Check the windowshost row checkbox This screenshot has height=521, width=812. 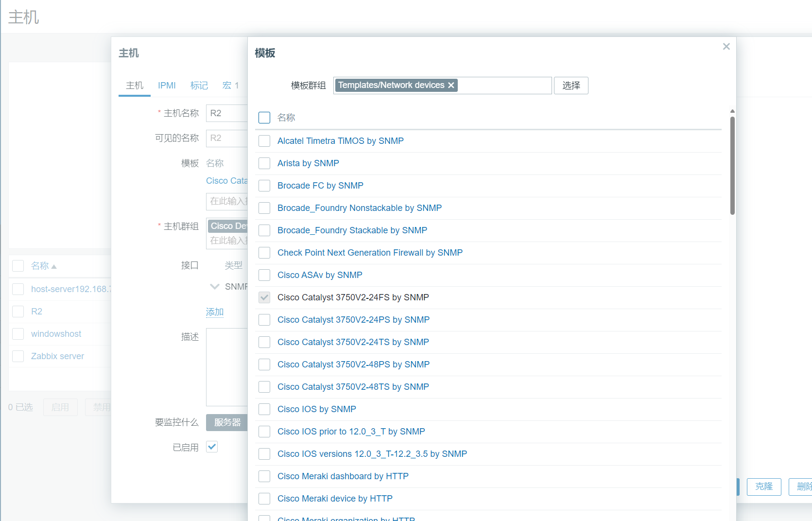click(x=18, y=334)
